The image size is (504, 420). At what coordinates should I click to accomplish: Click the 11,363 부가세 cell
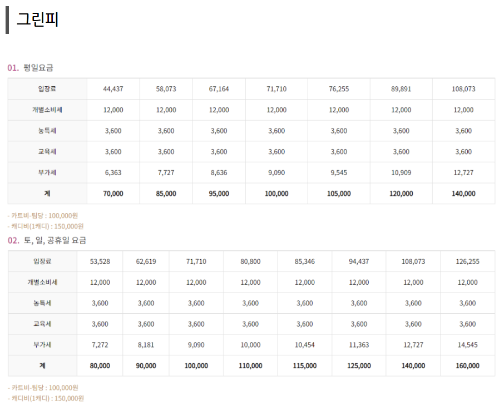coord(359,345)
